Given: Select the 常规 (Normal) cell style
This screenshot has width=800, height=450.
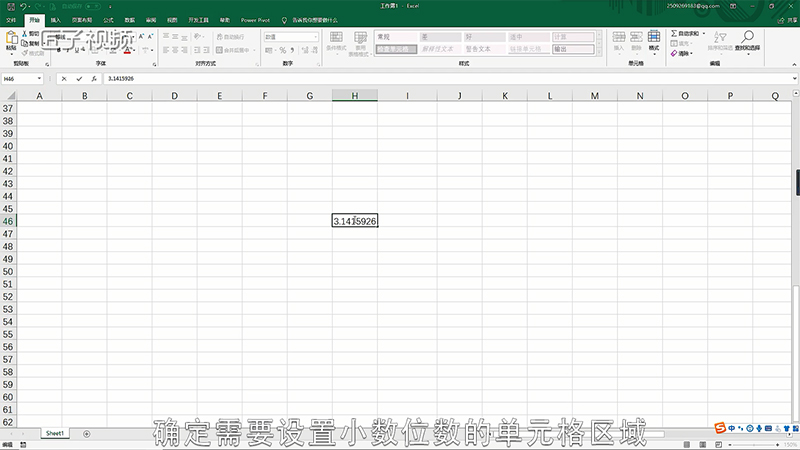Looking at the screenshot, I should pos(396,37).
